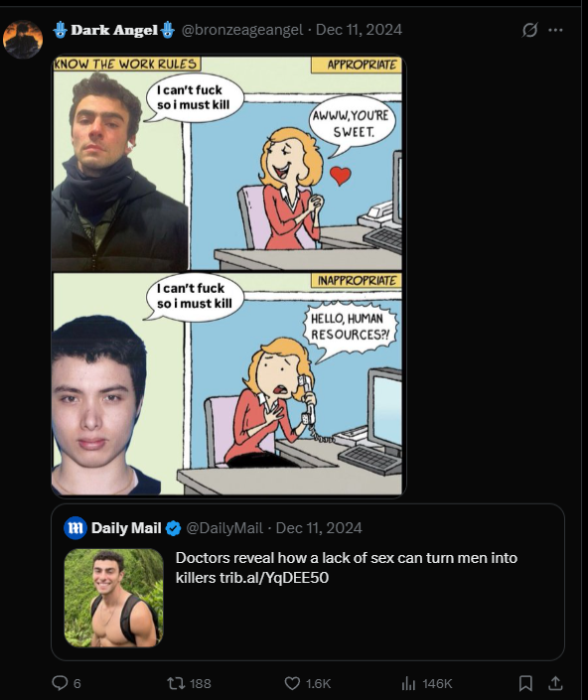Open the quoted Daily Mail account name
The height and width of the screenshot is (700, 588).
point(126,528)
